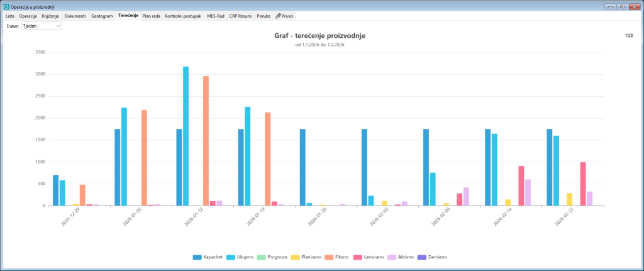Click the tallest Ukupno bar for 2026-01-12
644x271 pixels.
186,136
